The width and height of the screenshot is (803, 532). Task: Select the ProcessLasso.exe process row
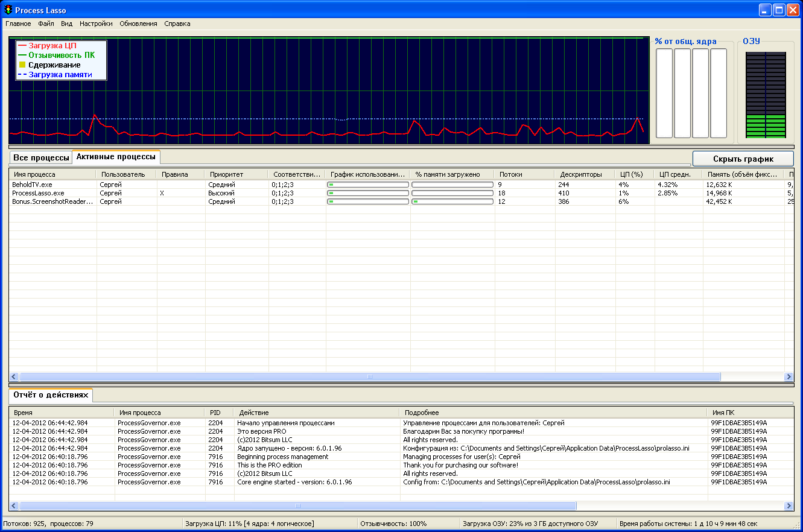[x=401, y=193]
